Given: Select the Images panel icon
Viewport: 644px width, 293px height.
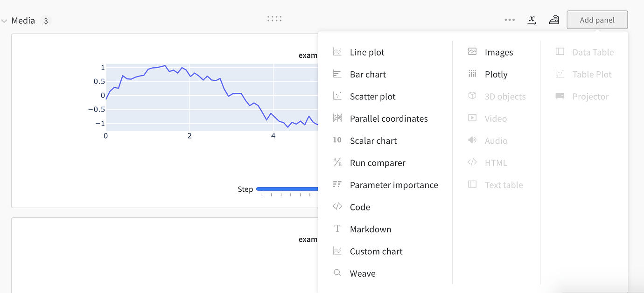Looking at the screenshot, I should [x=472, y=52].
